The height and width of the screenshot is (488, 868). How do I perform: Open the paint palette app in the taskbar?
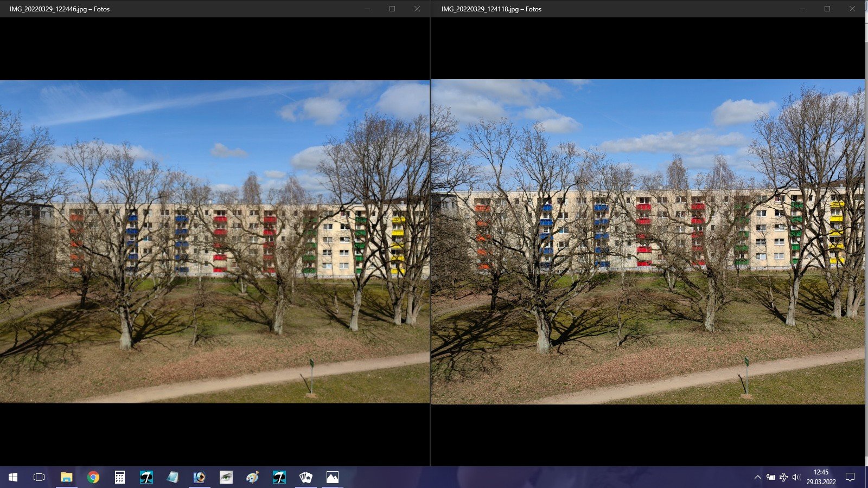click(x=253, y=477)
